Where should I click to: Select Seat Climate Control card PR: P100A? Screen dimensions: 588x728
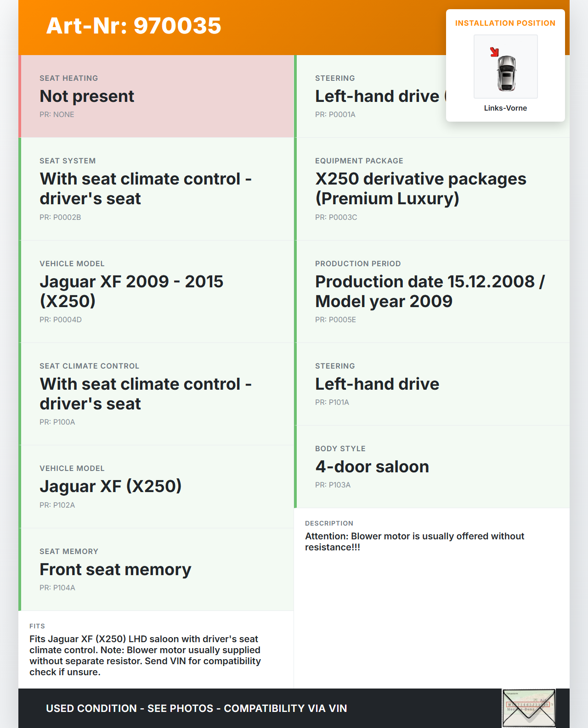157,394
